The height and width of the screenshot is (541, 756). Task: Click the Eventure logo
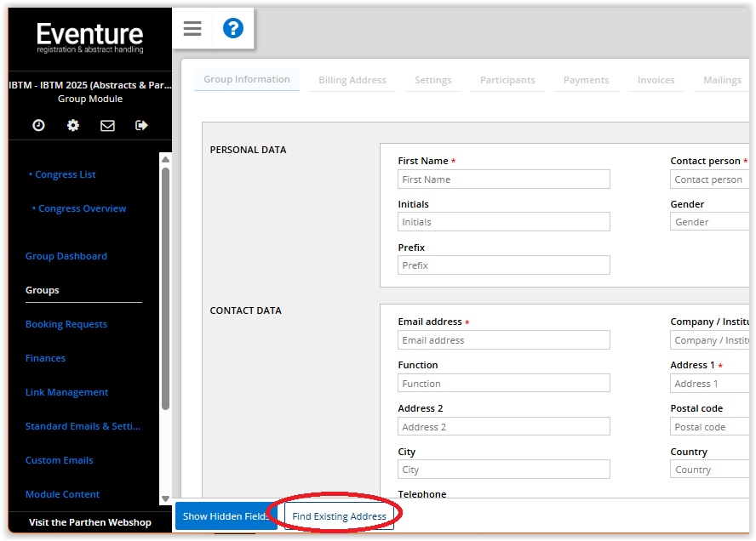[x=89, y=38]
